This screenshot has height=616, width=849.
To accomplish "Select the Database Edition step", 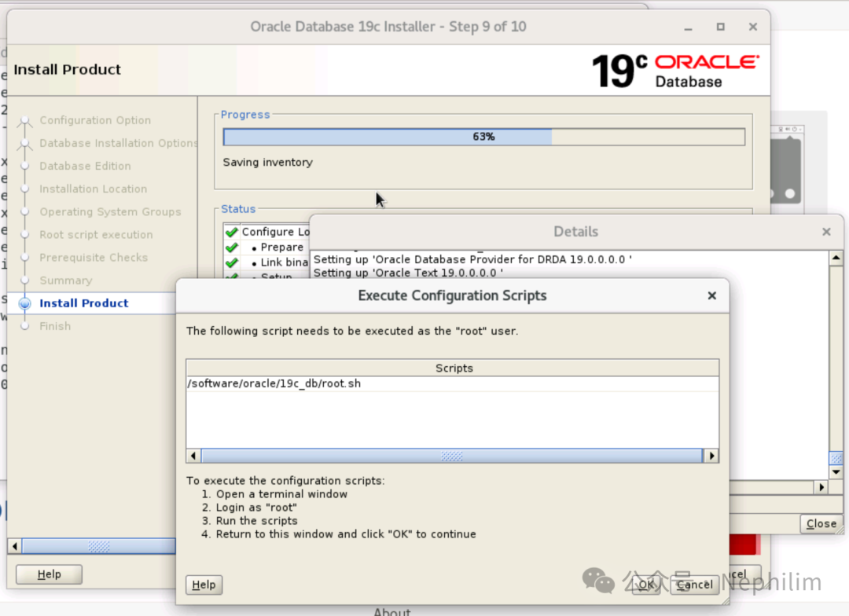I will pos(85,166).
